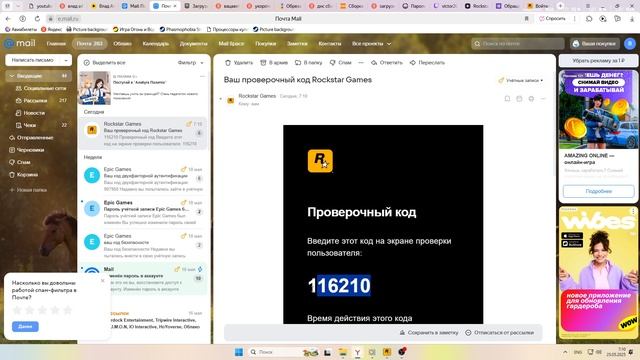Screen dimensions: 640x360
Task: Reload the page with browser refresh icon
Action: click(x=37, y=19)
